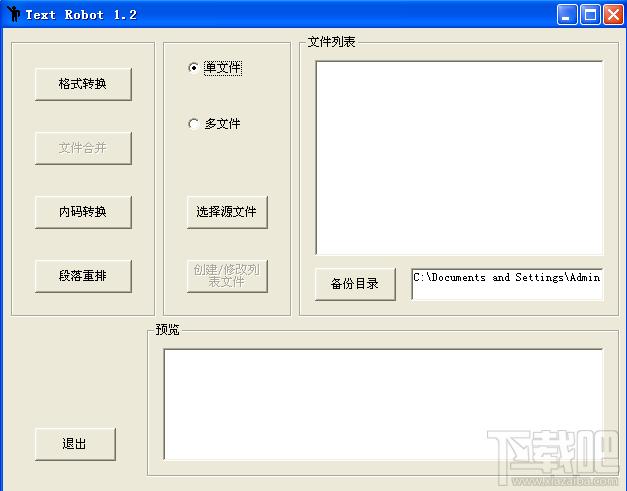This screenshot has width=627, height=491.
Task: Click inside the 文件列表 list box
Action: click(459, 158)
